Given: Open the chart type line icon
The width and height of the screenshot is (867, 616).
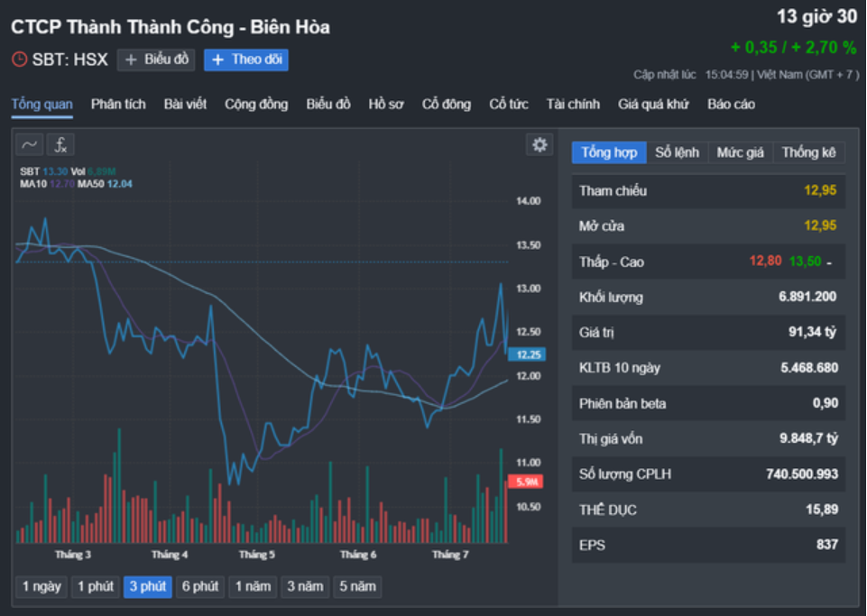Looking at the screenshot, I should pyautogui.click(x=29, y=145).
